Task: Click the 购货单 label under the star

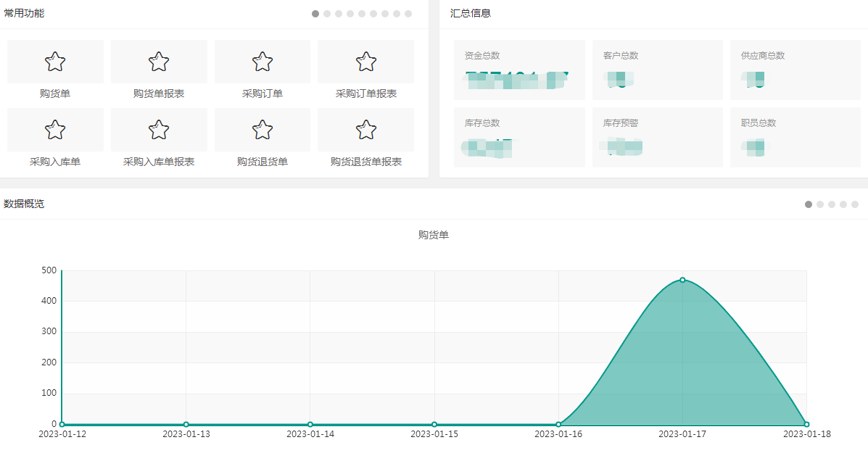Action: pyautogui.click(x=55, y=94)
